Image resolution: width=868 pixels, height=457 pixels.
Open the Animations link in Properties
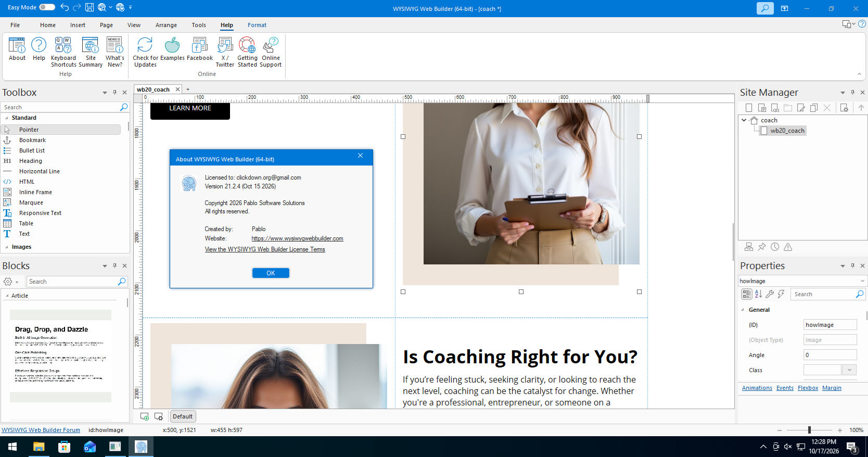tap(757, 388)
